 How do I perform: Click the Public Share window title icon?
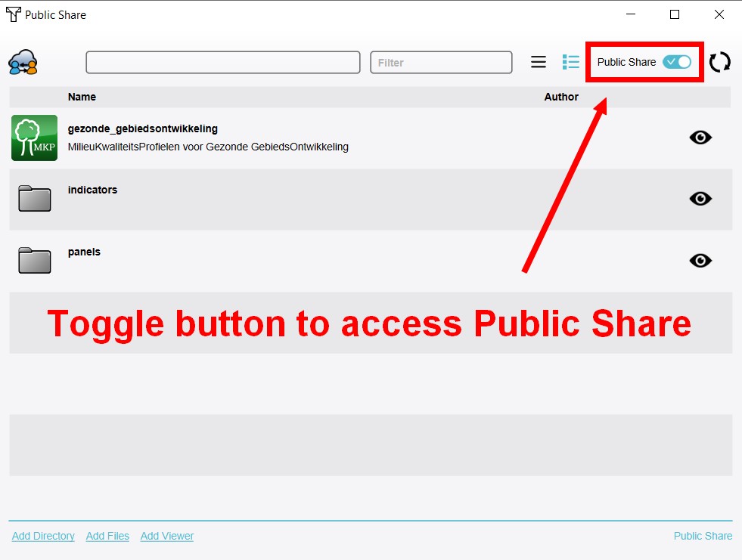13,14
